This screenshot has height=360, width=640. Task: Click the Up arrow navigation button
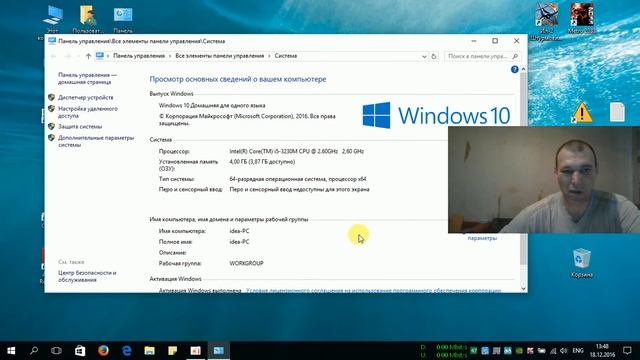(x=88, y=56)
